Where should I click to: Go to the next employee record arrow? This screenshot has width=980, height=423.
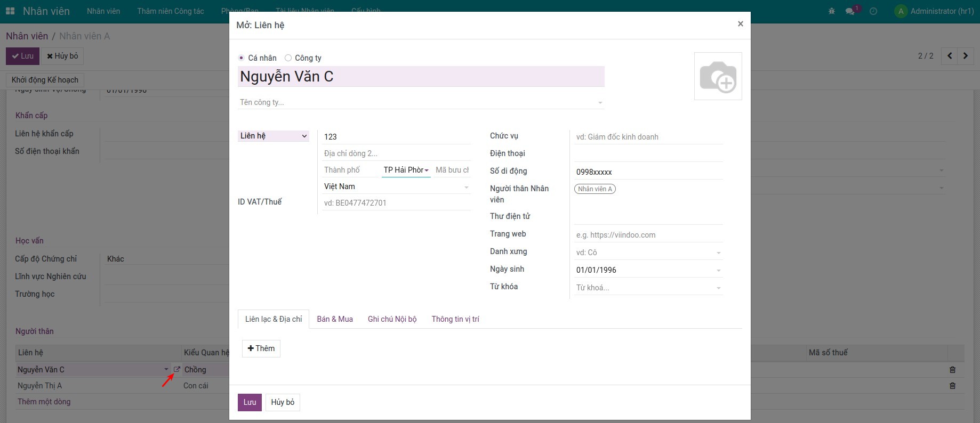click(x=965, y=56)
